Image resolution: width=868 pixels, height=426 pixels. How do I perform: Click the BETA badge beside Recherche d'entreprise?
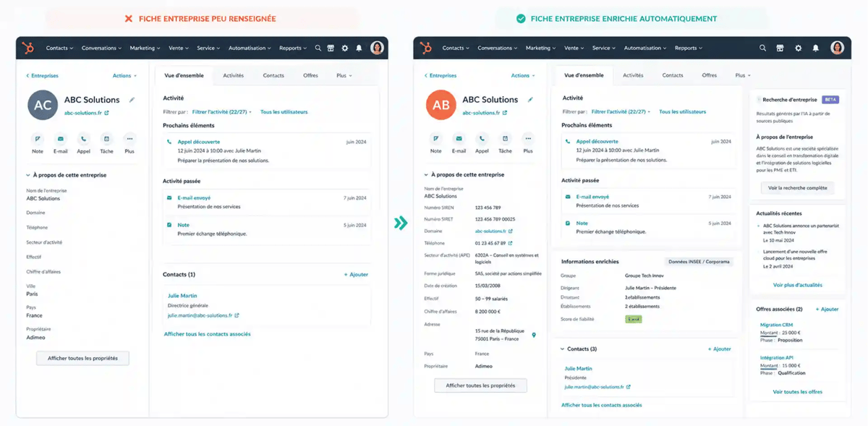point(830,100)
